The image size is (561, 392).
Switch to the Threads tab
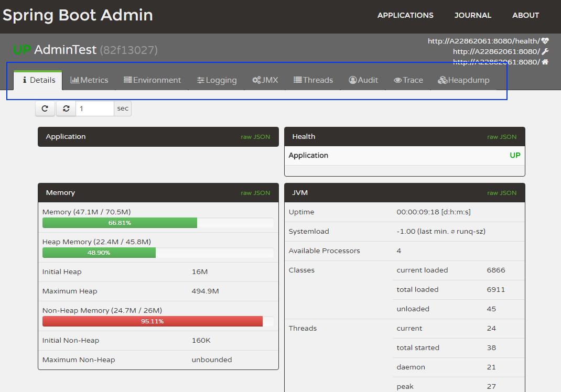(314, 80)
